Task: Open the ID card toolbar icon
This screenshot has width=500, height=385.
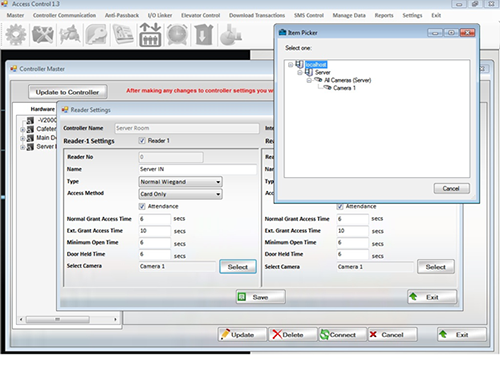Action: [x=123, y=34]
